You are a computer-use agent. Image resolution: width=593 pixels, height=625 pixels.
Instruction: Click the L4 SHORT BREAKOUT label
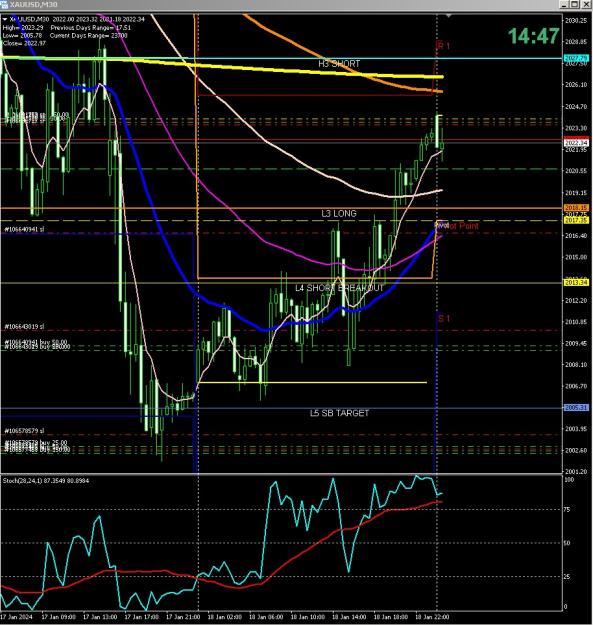[x=339, y=288]
